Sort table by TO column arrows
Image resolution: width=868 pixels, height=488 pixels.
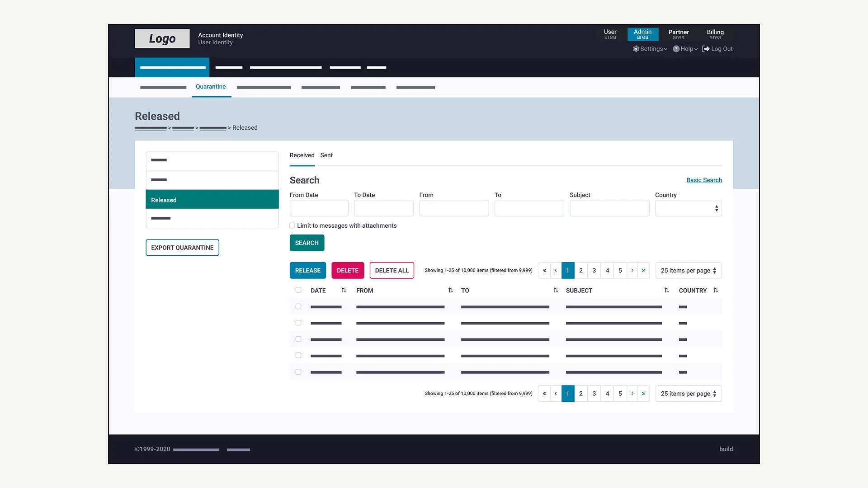point(556,290)
